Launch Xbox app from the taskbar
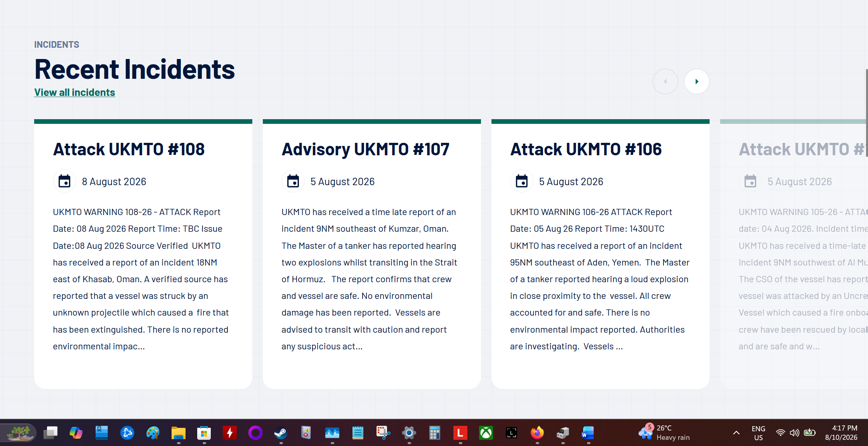Image resolution: width=868 pixels, height=446 pixels. pos(486,433)
